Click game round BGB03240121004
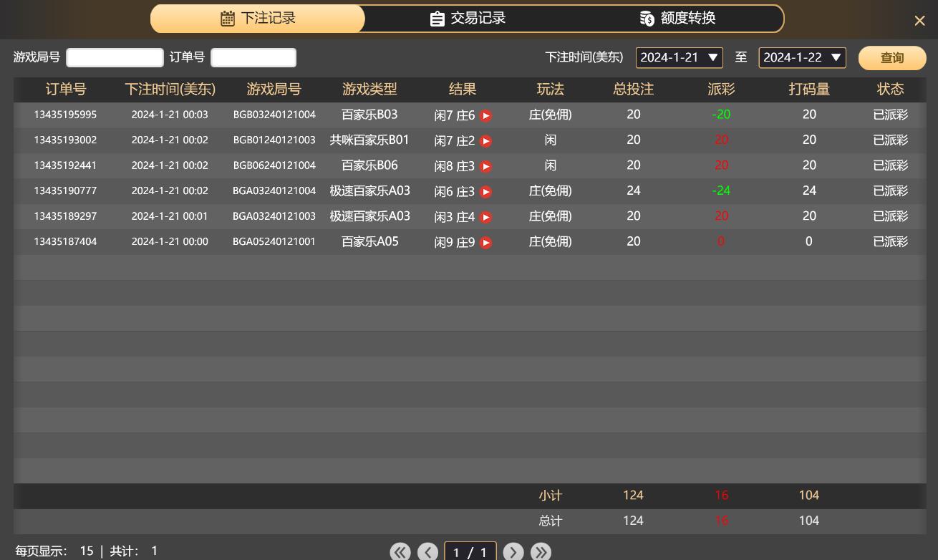The height and width of the screenshot is (560, 938). pyautogui.click(x=274, y=115)
